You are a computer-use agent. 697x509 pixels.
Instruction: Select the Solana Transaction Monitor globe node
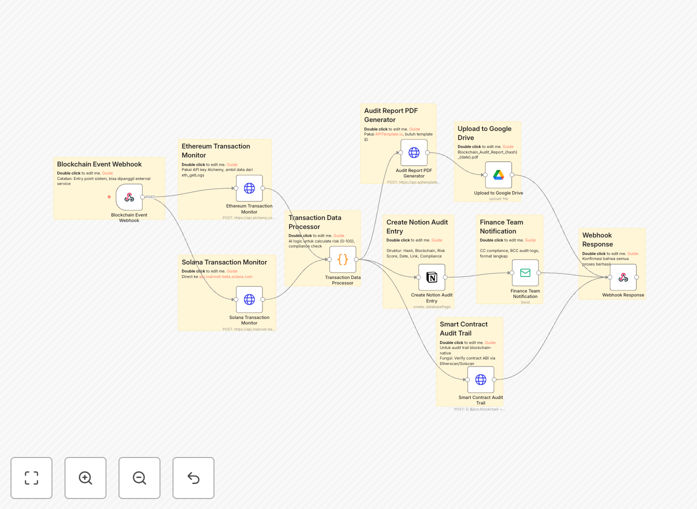tap(249, 299)
